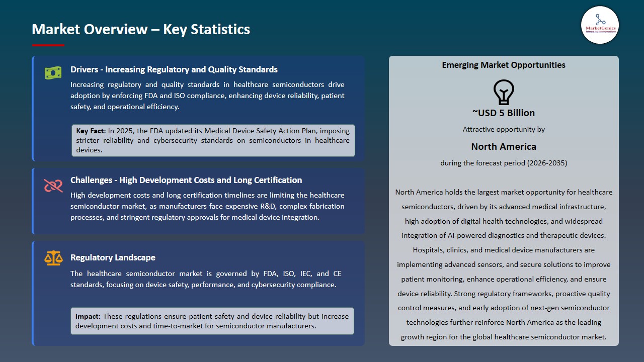Select the balance scales icon in Regulatory Landscape

(x=53, y=258)
